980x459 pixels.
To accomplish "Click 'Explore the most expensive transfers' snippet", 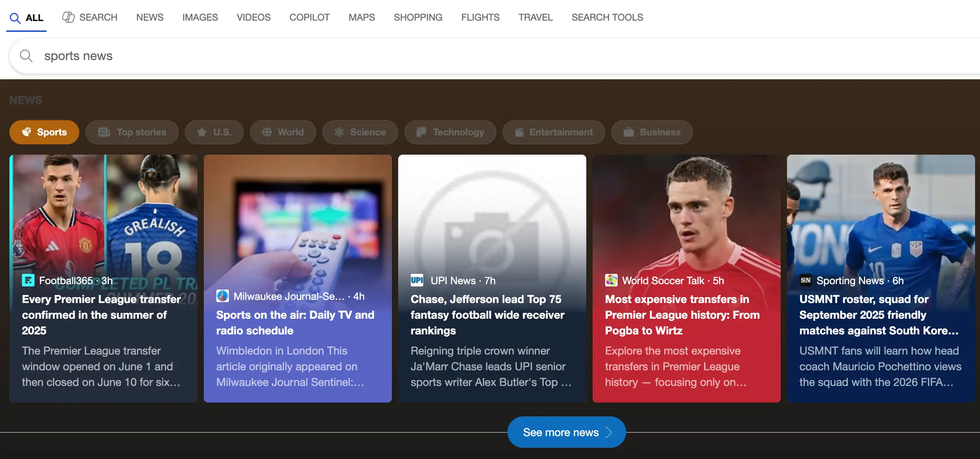I will point(675,367).
